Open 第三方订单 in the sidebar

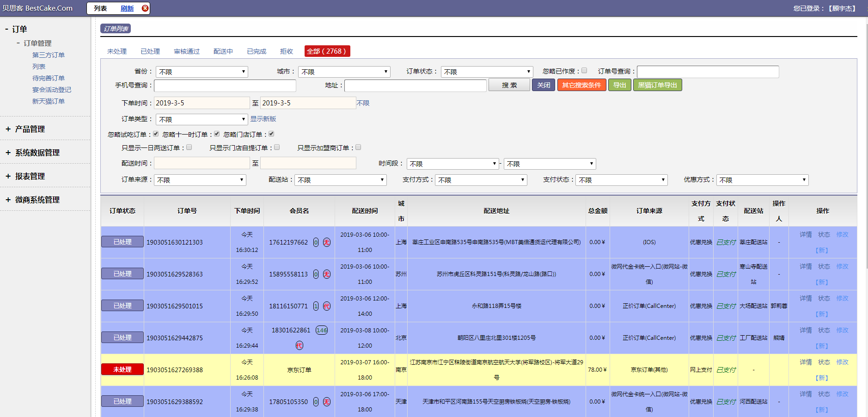[49, 55]
